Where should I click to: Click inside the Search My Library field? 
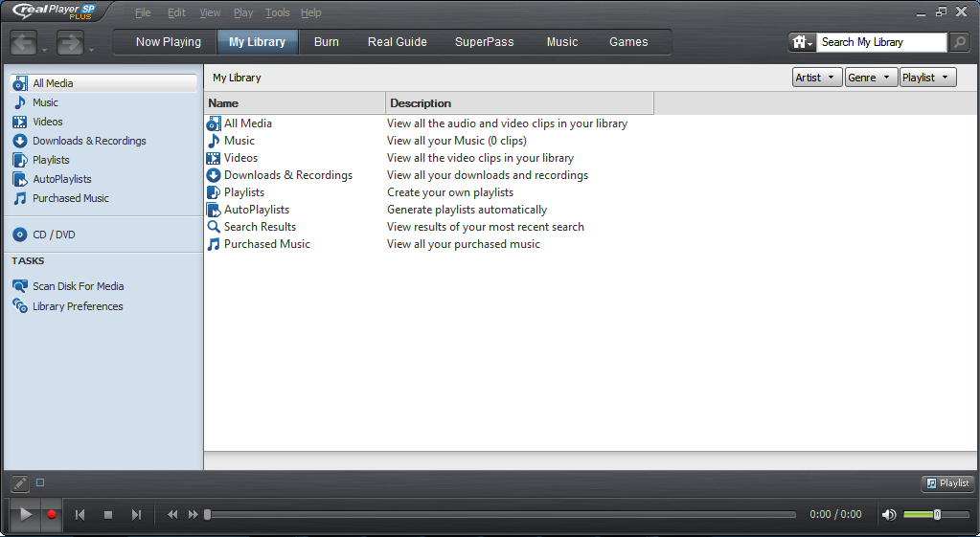pyautogui.click(x=882, y=42)
